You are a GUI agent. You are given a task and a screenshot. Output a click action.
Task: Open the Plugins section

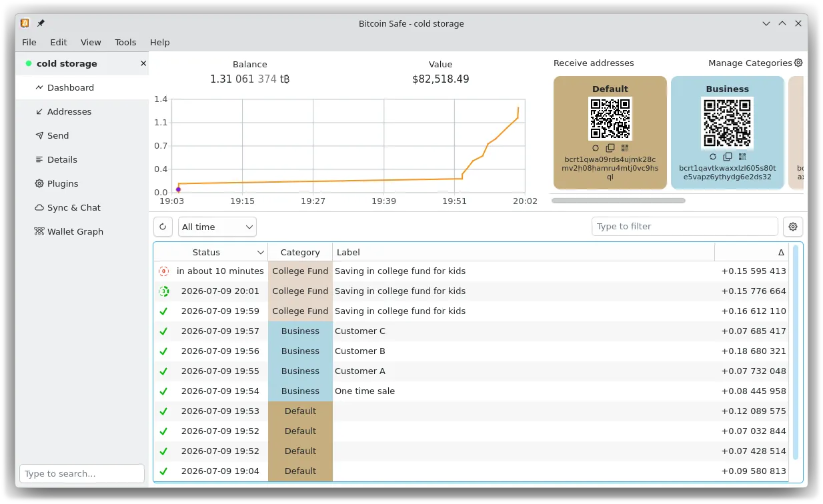(82, 183)
